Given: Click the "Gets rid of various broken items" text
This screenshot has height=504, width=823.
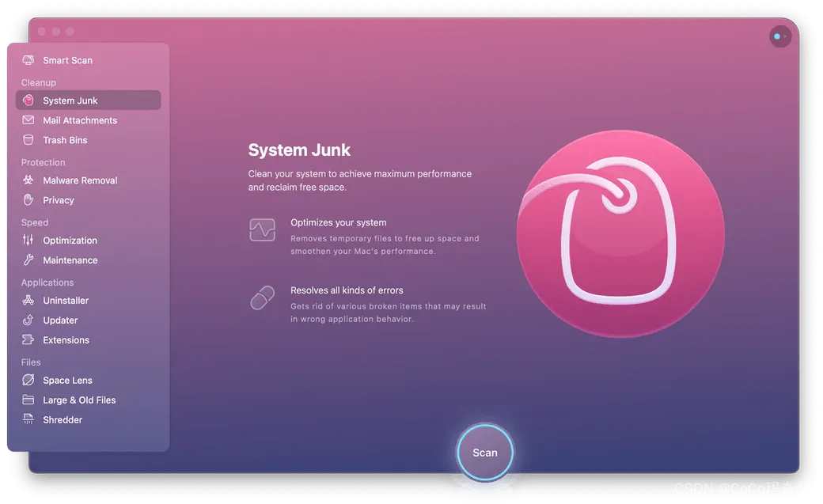Looking at the screenshot, I should (x=389, y=313).
